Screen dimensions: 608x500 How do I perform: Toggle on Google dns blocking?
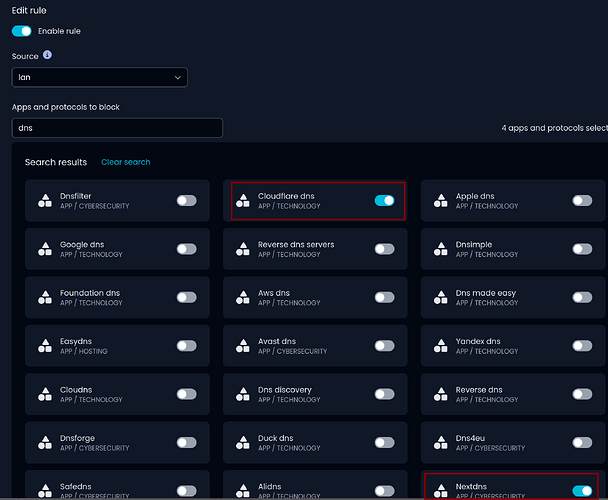(186, 249)
